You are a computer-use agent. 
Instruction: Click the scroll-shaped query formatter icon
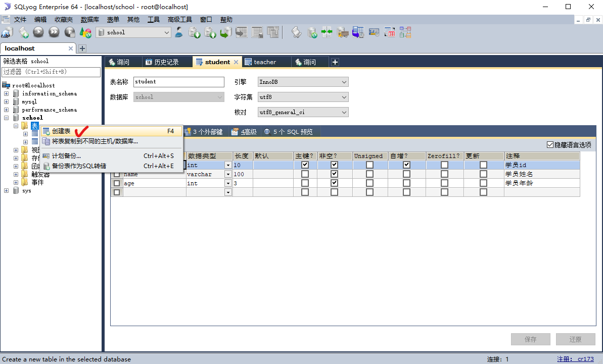coord(296,32)
